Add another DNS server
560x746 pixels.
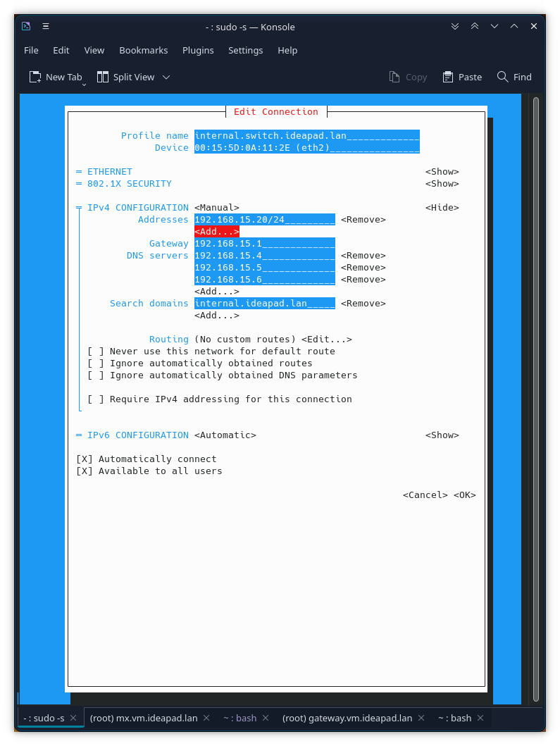216,291
